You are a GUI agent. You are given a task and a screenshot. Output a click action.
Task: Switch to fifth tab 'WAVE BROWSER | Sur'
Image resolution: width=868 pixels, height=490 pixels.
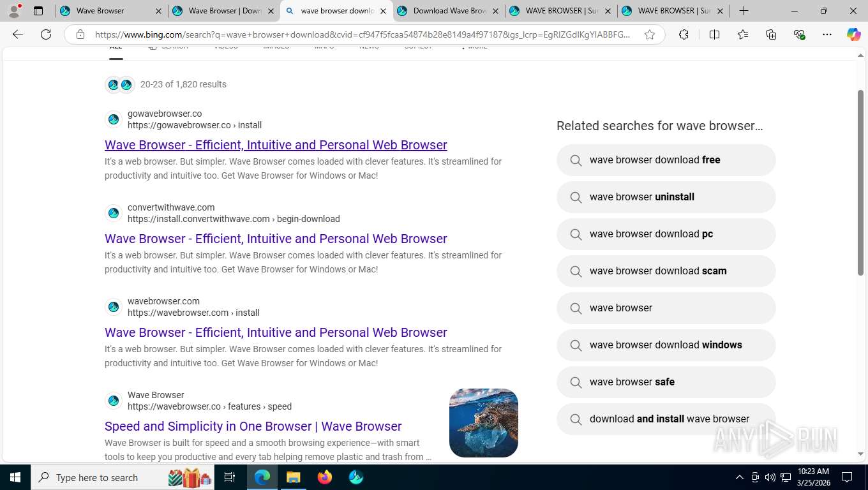(x=561, y=11)
